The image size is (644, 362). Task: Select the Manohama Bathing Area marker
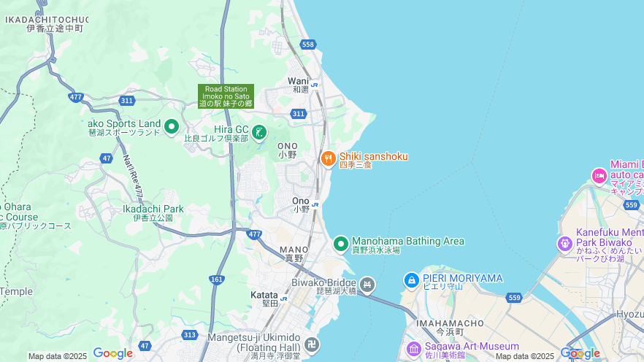pyautogui.click(x=341, y=244)
